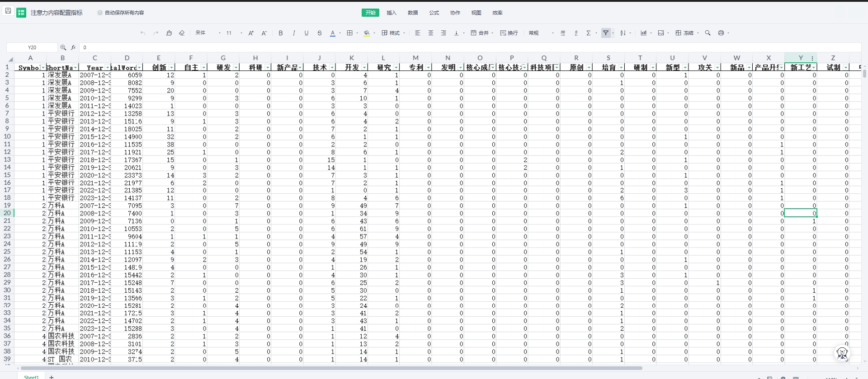This screenshot has width=868, height=379.
Task: Toggle italic formatting
Action: (x=294, y=33)
